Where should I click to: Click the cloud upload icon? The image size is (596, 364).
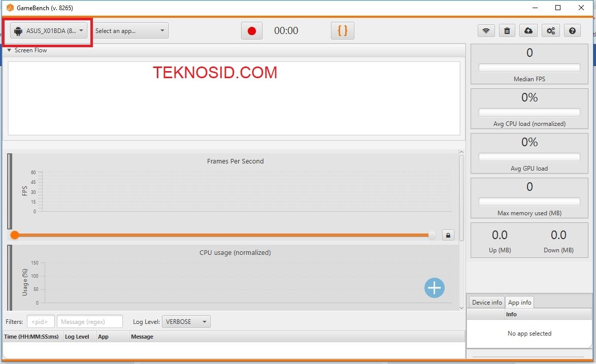528,31
